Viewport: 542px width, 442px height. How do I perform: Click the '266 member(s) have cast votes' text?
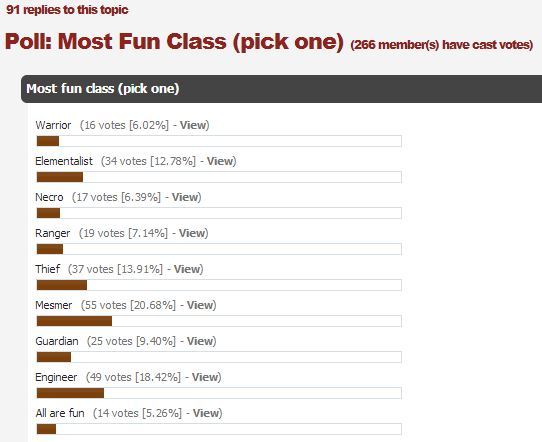442,45
